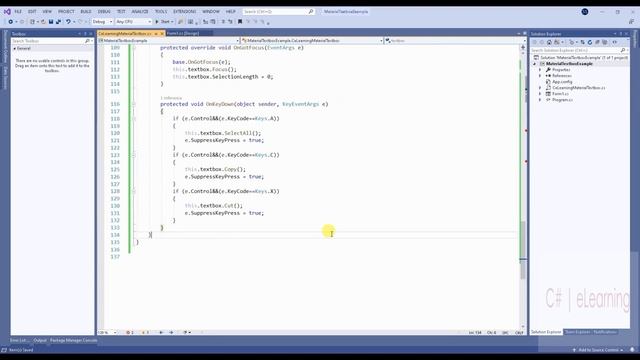Collapse the Keys.C if block outline
The image size is (640, 360).
pyautogui.click(x=134, y=155)
